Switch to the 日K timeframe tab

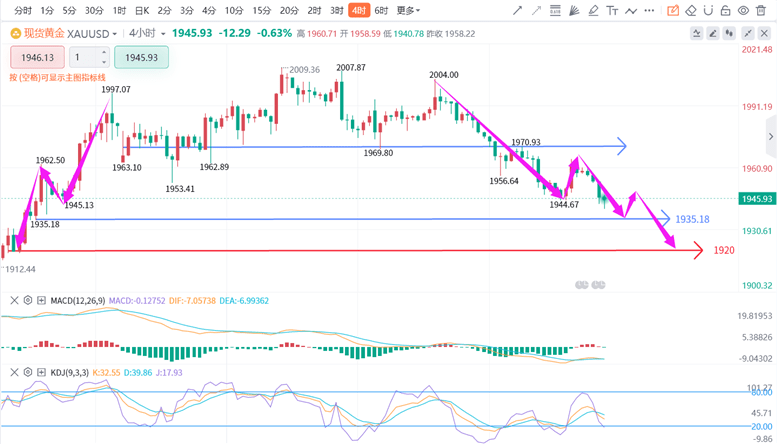pyautogui.click(x=142, y=11)
